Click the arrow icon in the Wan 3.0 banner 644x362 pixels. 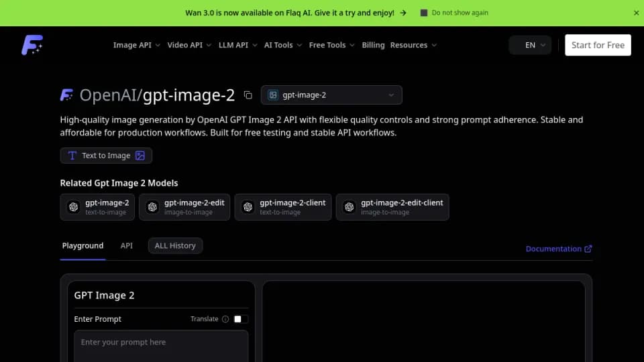[403, 13]
